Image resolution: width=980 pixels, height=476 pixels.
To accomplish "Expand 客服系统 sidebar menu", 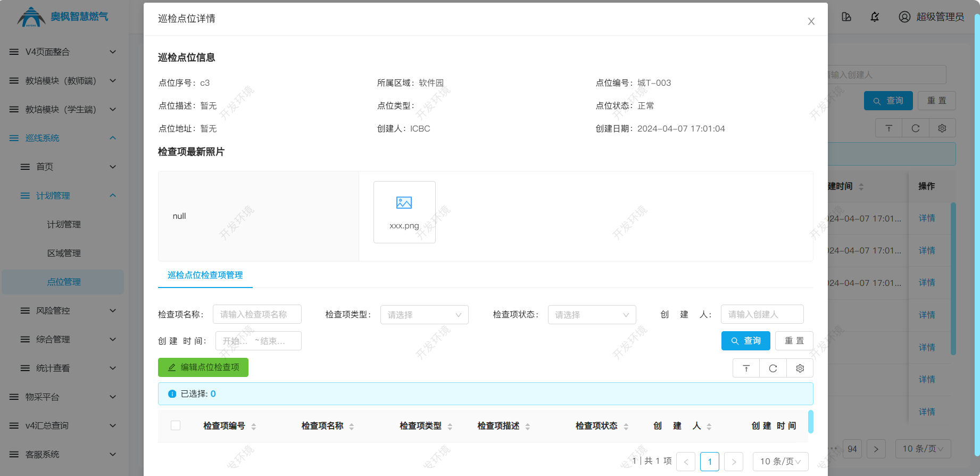I will (x=63, y=454).
